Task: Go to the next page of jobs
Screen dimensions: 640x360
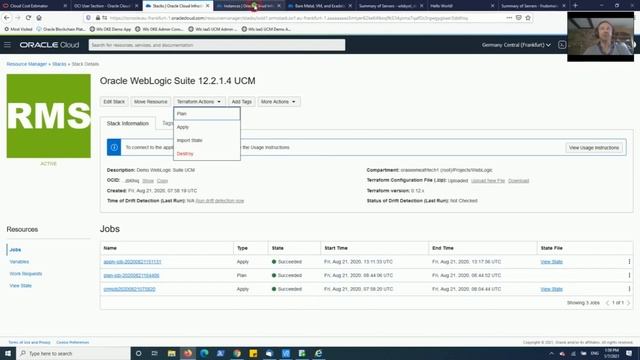Action: click(x=629, y=303)
